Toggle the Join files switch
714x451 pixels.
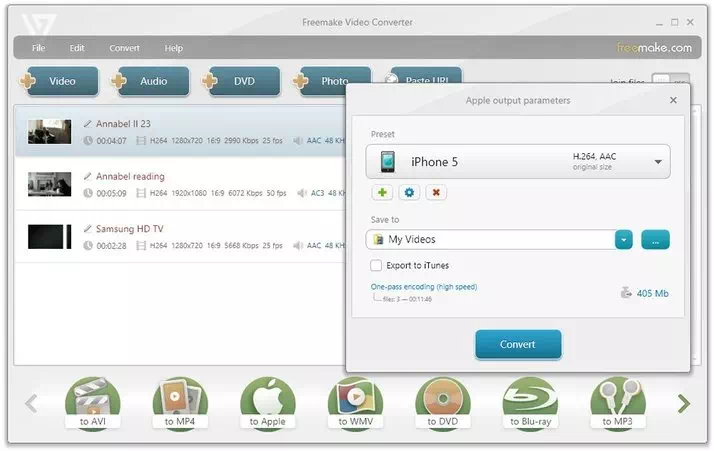click(x=671, y=79)
